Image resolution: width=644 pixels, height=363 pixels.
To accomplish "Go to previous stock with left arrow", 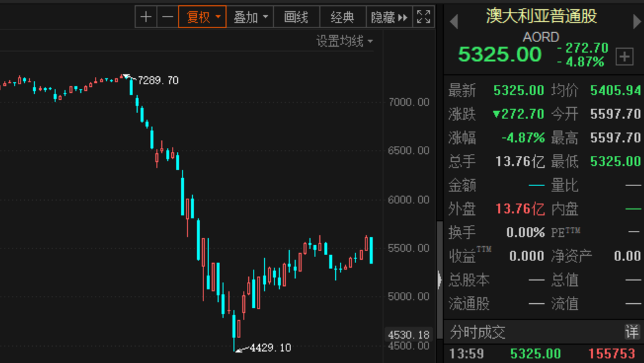I will (454, 21).
